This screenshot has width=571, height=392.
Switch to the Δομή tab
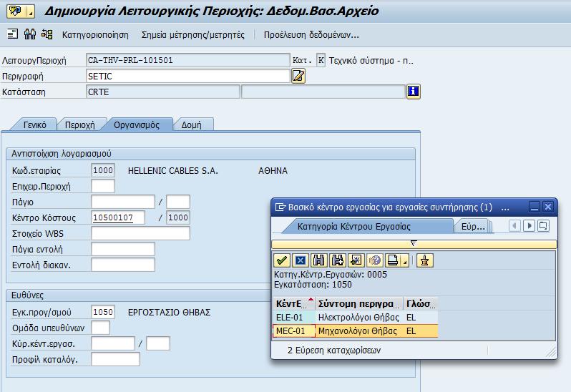pyautogui.click(x=192, y=125)
